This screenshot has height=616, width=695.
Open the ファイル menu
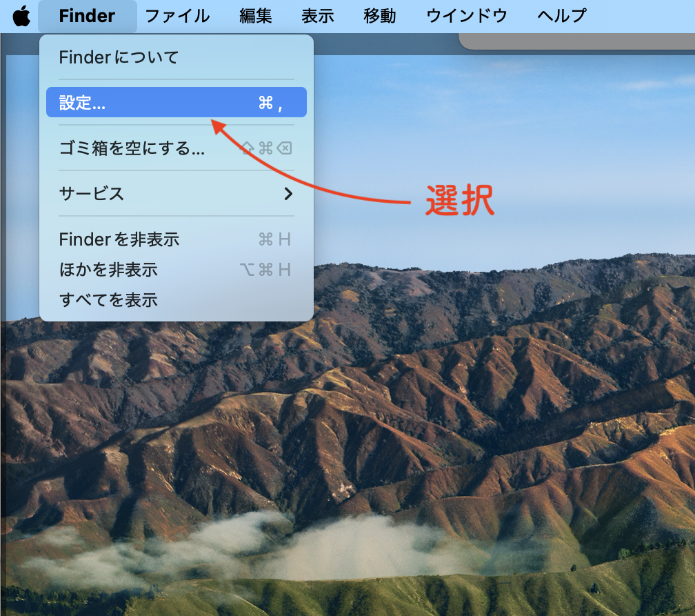pyautogui.click(x=177, y=17)
